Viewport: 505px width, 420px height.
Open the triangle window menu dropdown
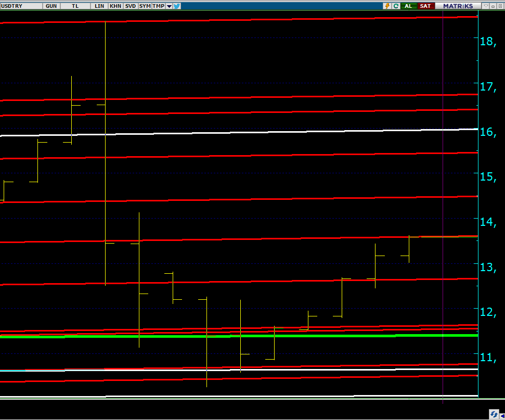pos(486,6)
